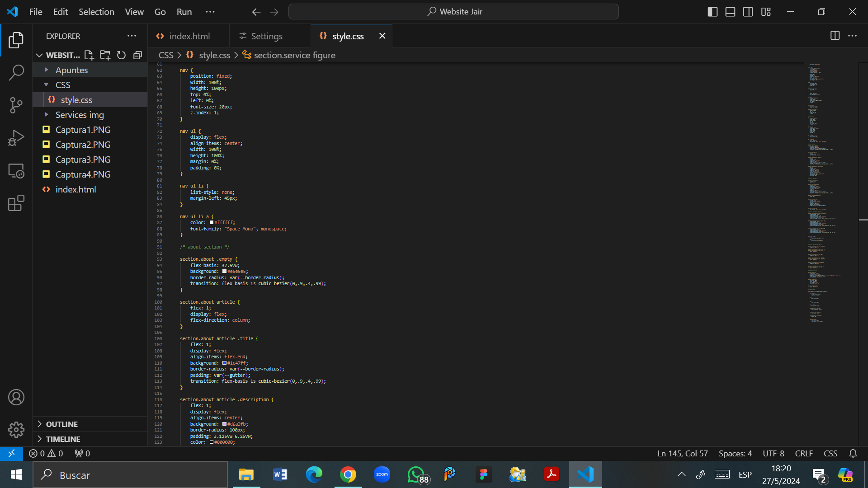This screenshot has height=488, width=868.
Task: Refresh the explorer file tree
Action: (x=121, y=55)
